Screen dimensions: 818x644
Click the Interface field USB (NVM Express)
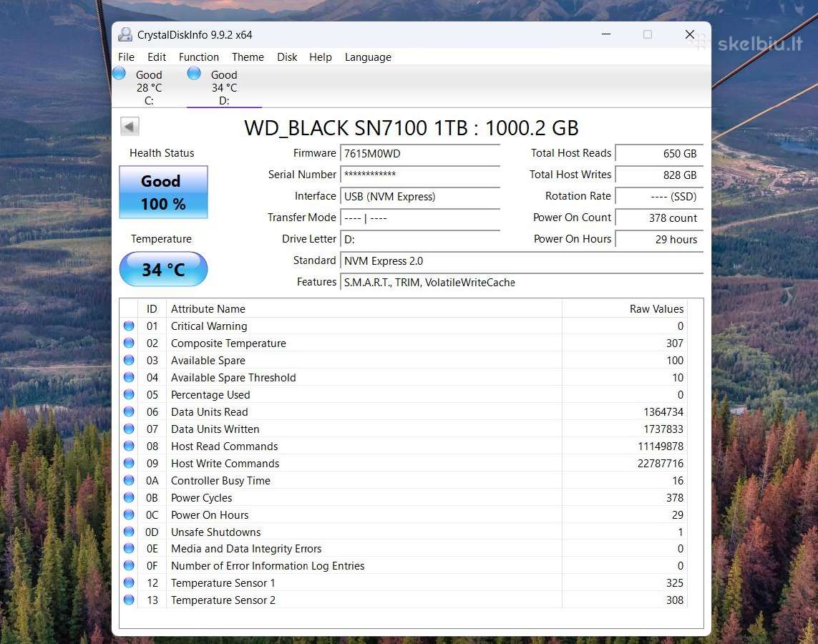[420, 196]
